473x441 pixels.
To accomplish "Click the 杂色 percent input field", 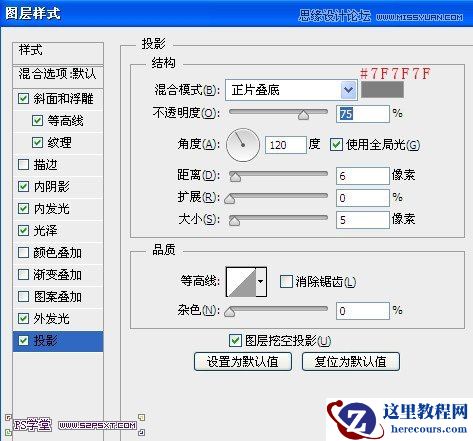I will tap(363, 311).
